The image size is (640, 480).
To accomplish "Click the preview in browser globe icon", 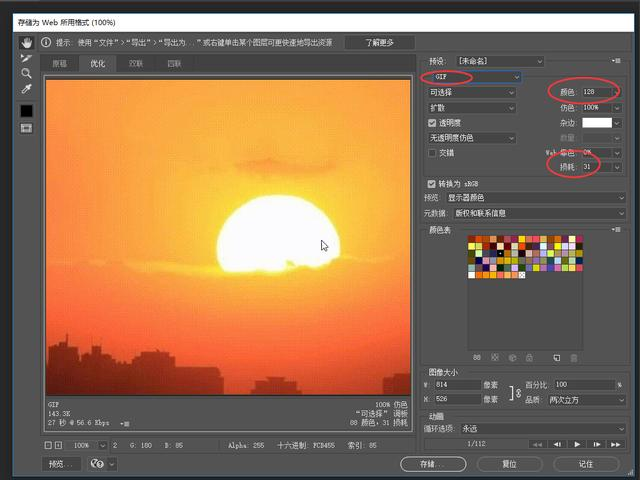I will (x=97, y=464).
